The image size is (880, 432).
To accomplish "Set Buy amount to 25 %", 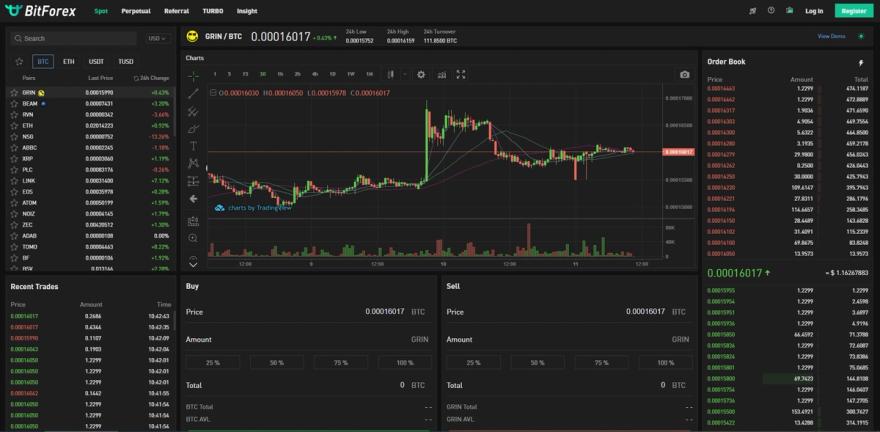I will (x=213, y=362).
